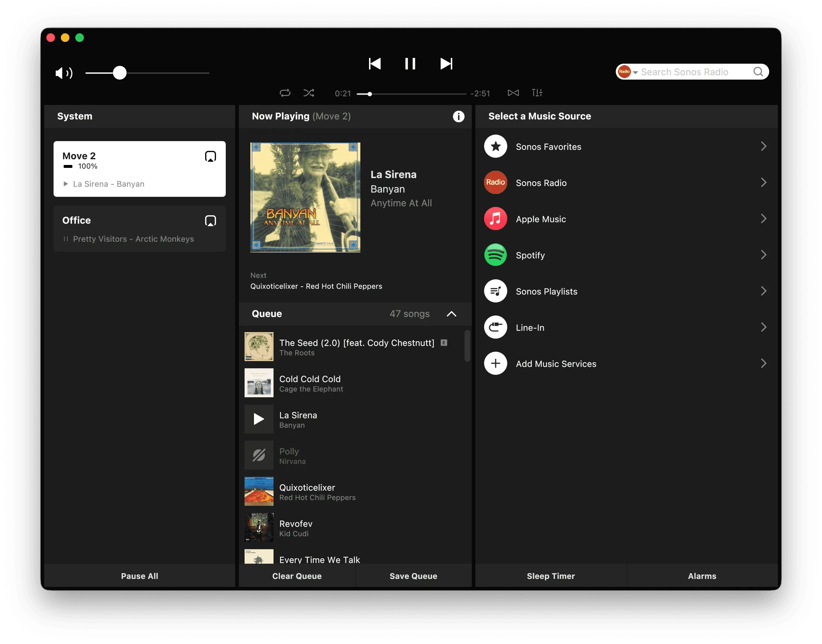Skip to the next track

[x=446, y=64]
